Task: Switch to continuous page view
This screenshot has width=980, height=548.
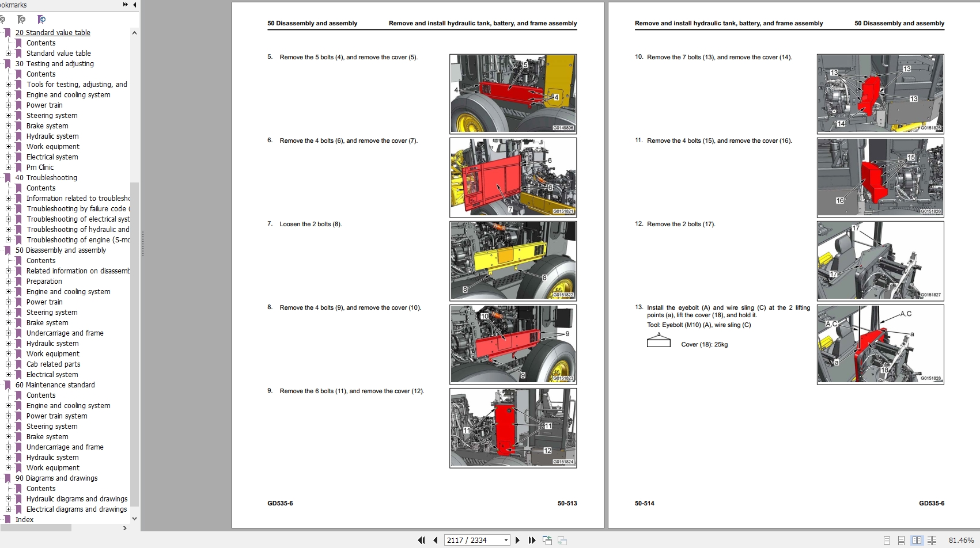Action: [902, 541]
